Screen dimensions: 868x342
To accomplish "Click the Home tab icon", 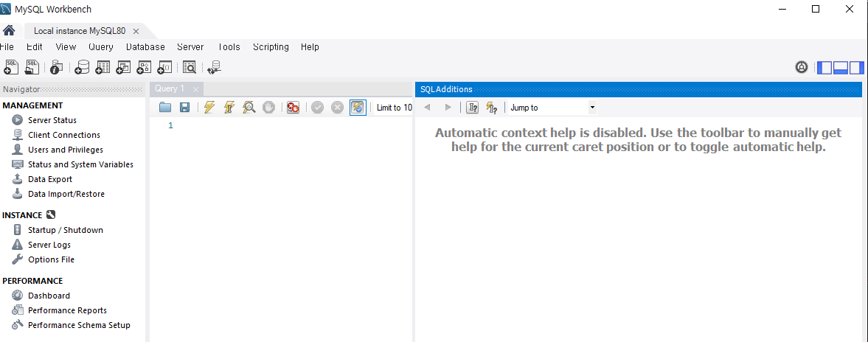I will click(9, 30).
